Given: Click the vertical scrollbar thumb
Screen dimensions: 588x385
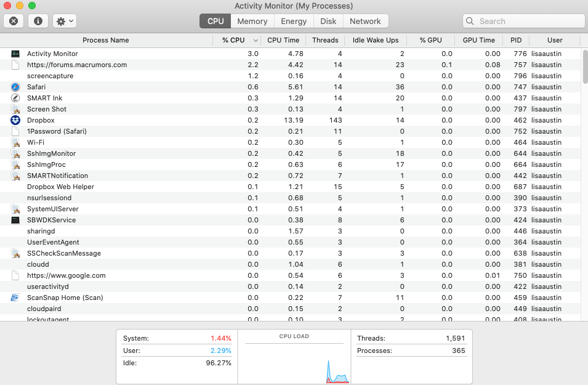Looking at the screenshot, I should coord(585,67).
